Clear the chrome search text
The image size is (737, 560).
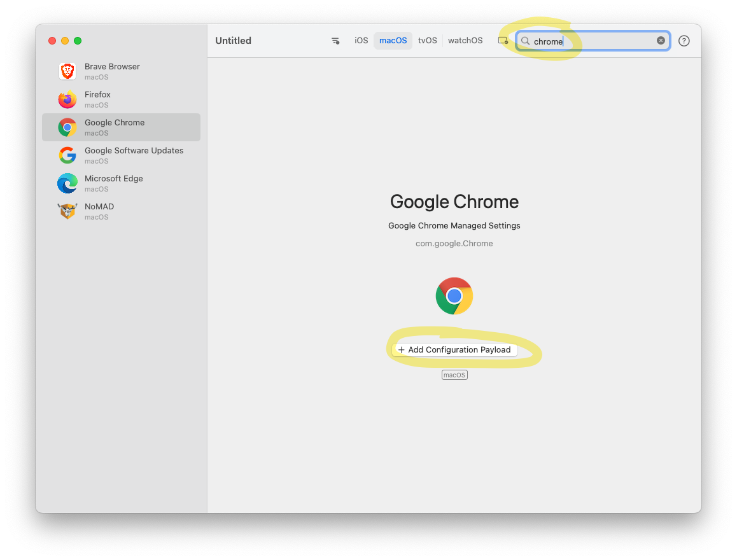[661, 41]
